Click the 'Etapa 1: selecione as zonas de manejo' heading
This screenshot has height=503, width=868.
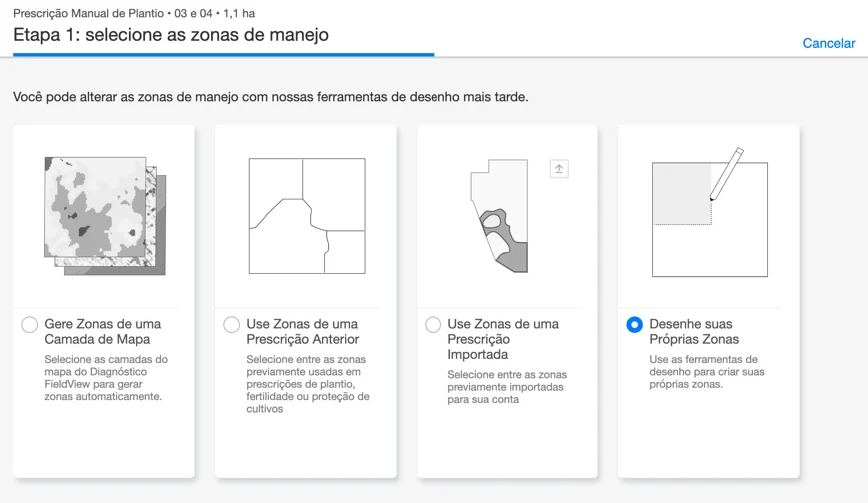click(x=171, y=35)
